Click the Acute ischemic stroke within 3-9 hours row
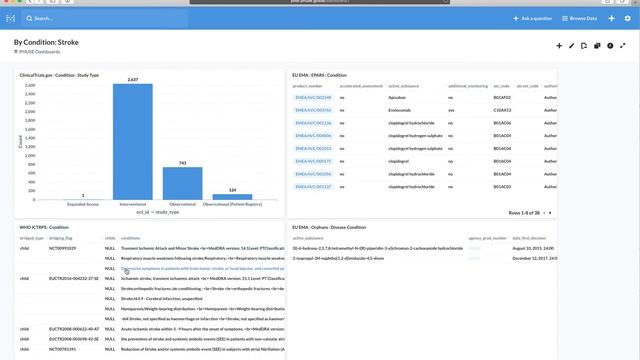This screenshot has height=360, width=640. click(x=203, y=329)
